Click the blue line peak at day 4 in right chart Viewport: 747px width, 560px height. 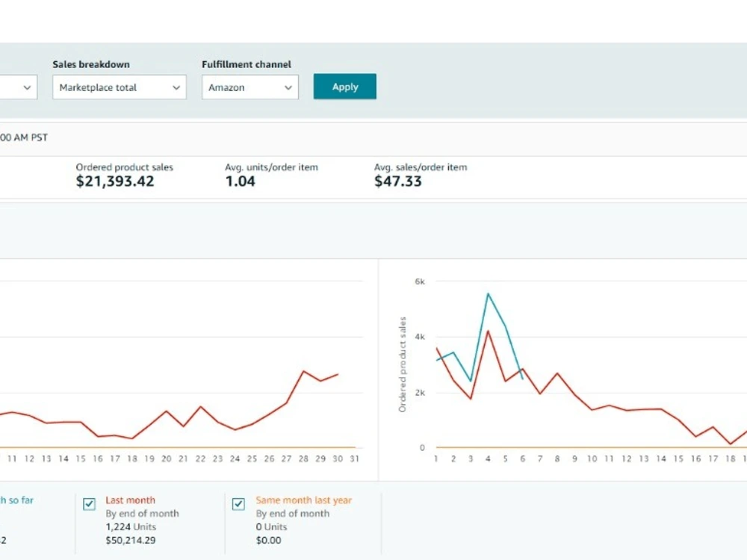tap(488, 293)
